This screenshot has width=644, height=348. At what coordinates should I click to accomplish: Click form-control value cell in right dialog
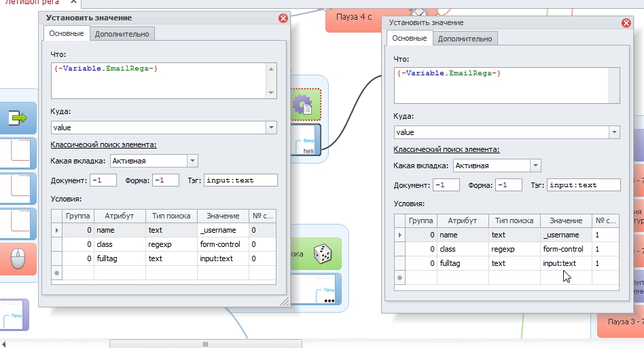tap(565, 249)
